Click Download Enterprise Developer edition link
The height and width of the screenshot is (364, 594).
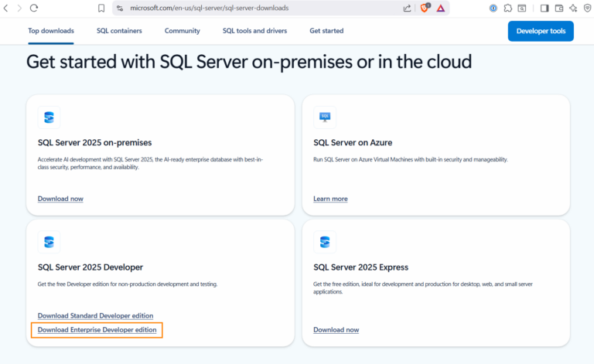click(x=97, y=330)
